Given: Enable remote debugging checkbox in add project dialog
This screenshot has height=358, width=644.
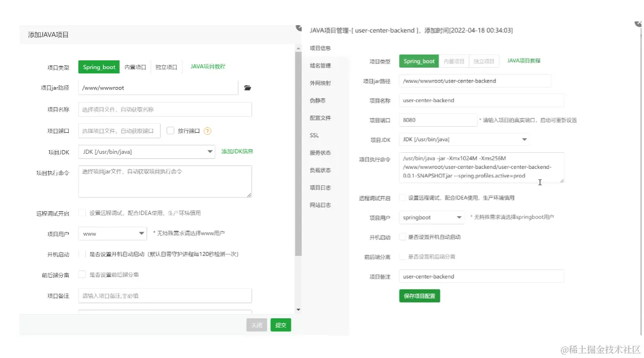Looking at the screenshot, I should click(x=82, y=213).
